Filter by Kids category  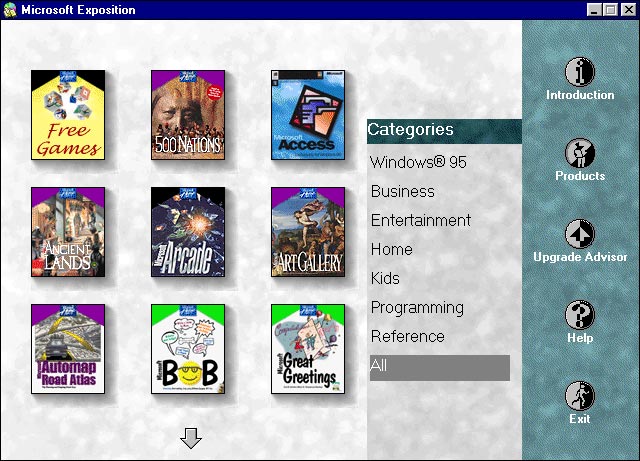coord(385,278)
